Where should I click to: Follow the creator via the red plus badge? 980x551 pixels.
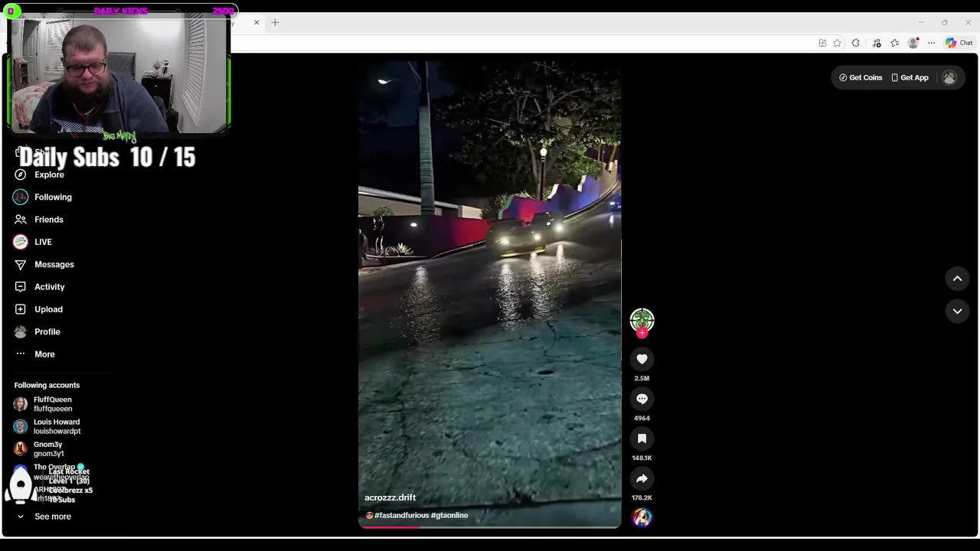point(642,333)
